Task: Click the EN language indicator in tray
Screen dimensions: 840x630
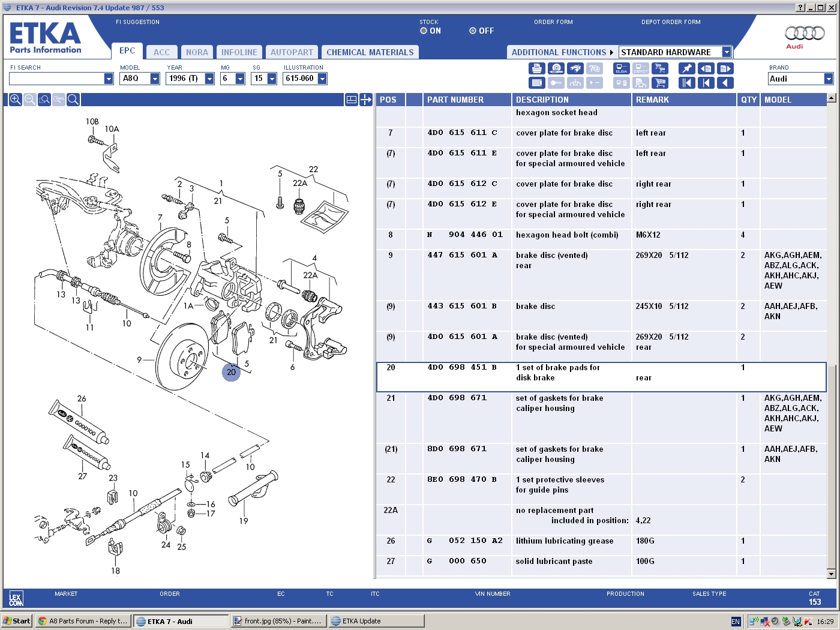Action: [736, 622]
